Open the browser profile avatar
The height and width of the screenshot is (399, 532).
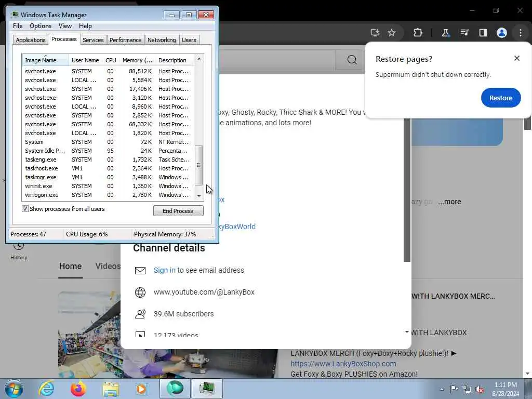[502, 33]
